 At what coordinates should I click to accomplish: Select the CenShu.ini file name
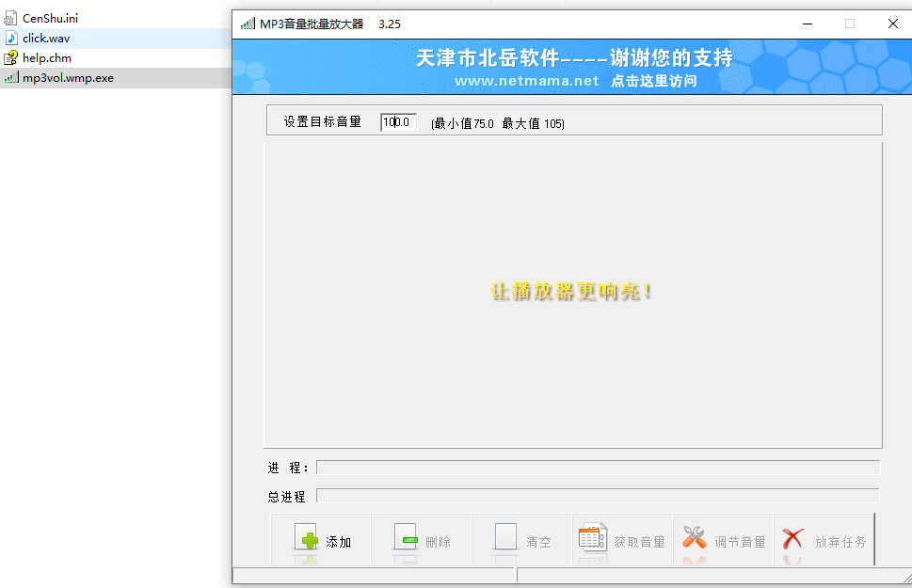tap(50, 19)
